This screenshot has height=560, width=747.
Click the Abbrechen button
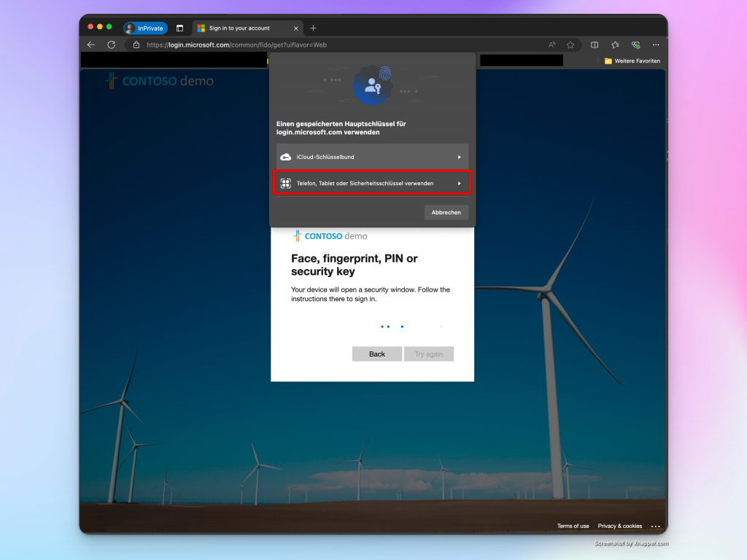click(446, 212)
